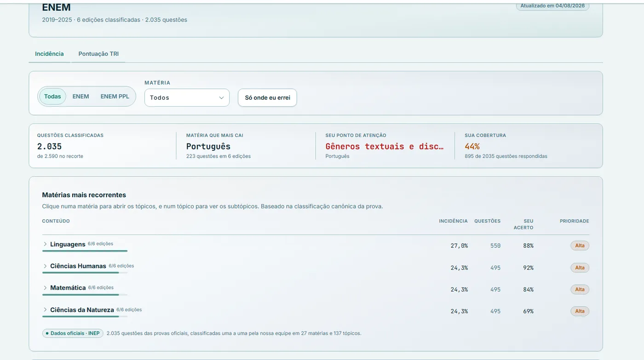Click the 2.035 classified questions value
The height and width of the screenshot is (360, 644).
click(x=49, y=146)
